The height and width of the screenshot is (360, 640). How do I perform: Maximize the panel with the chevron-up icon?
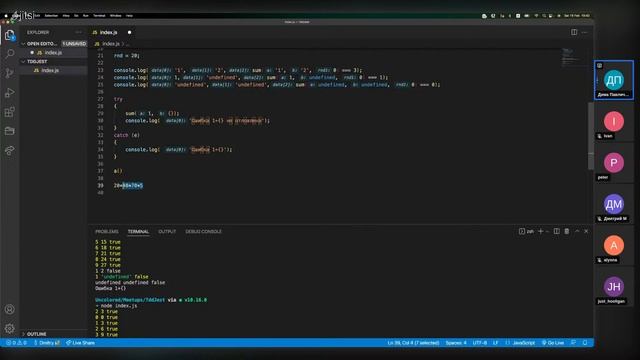(x=577, y=231)
